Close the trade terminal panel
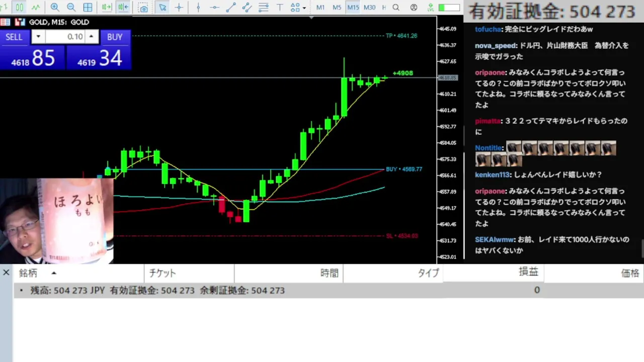The height and width of the screenshot is (362, 644). (x=6, y=273)
